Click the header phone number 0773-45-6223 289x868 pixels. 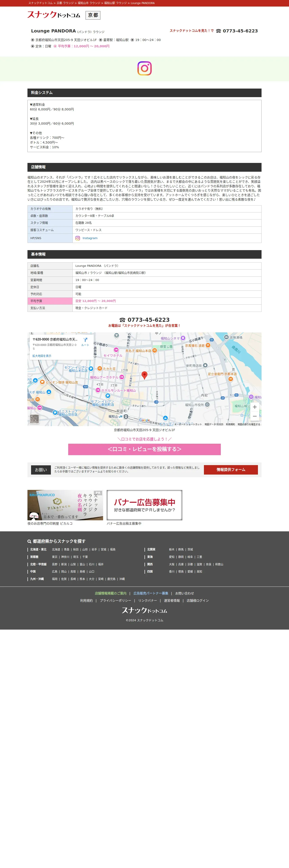(240, 31)
